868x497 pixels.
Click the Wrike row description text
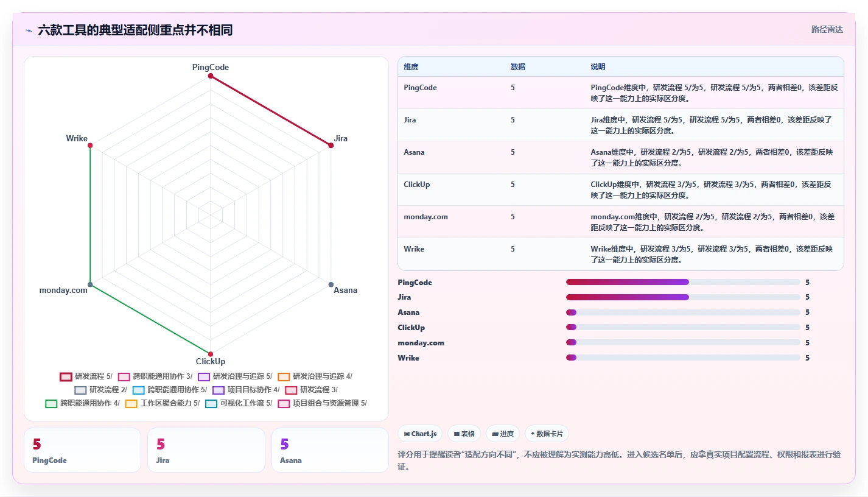point(712,254)
